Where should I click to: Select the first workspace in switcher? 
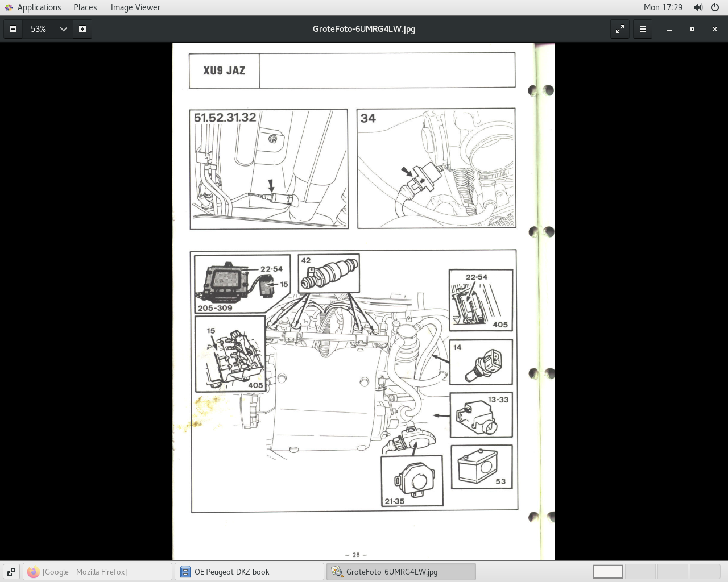pos(608,572)
